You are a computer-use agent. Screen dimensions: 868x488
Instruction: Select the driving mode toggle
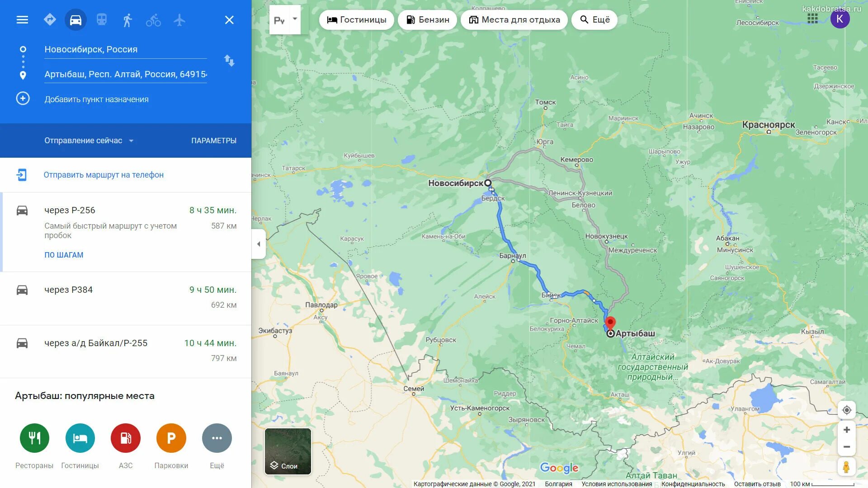click(75, 20)
